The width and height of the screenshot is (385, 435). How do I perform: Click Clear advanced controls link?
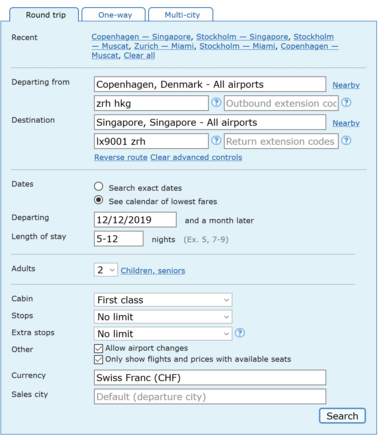pyautogui.click(x=196, y=157)
